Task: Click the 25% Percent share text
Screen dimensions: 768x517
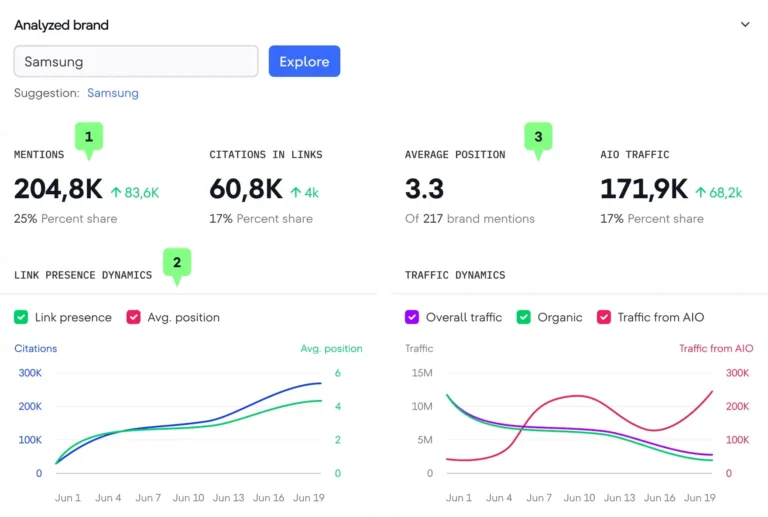Action: tap(66, 219)
